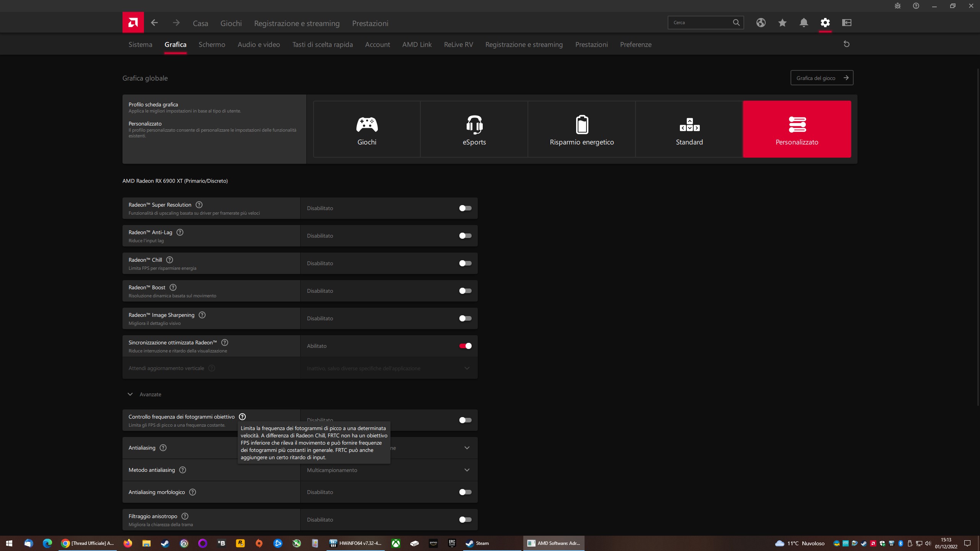Click Grafica del gioco button

(x=822, y=78)
